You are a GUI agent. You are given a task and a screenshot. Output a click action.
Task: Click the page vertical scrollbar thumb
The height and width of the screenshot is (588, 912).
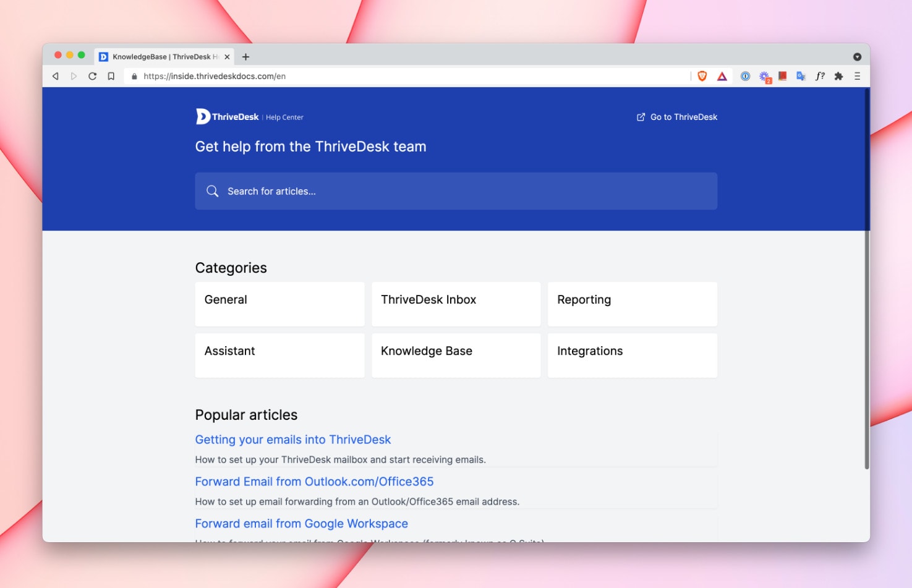point(867,278)
